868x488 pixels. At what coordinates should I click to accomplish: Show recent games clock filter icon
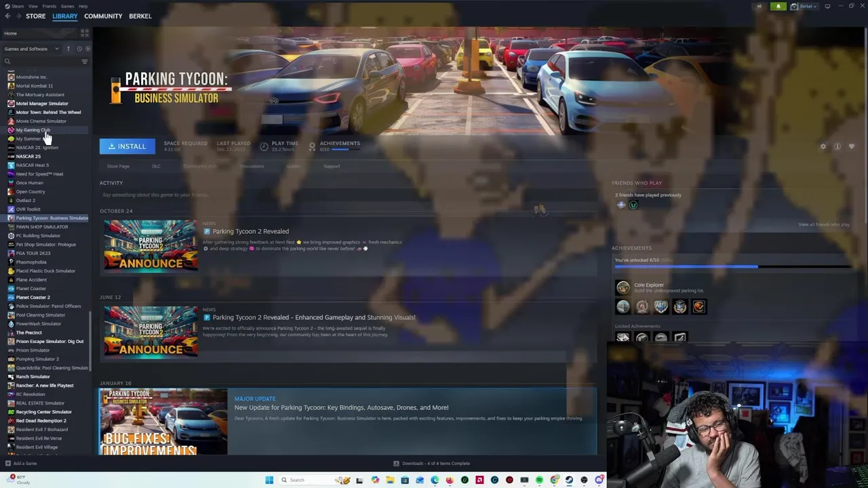pyautogui.click(x=79, y=49)
